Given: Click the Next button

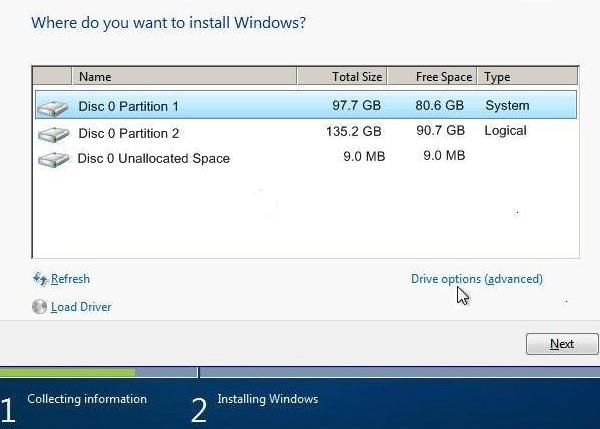Looking at the screenshot, I should point(562,344).
